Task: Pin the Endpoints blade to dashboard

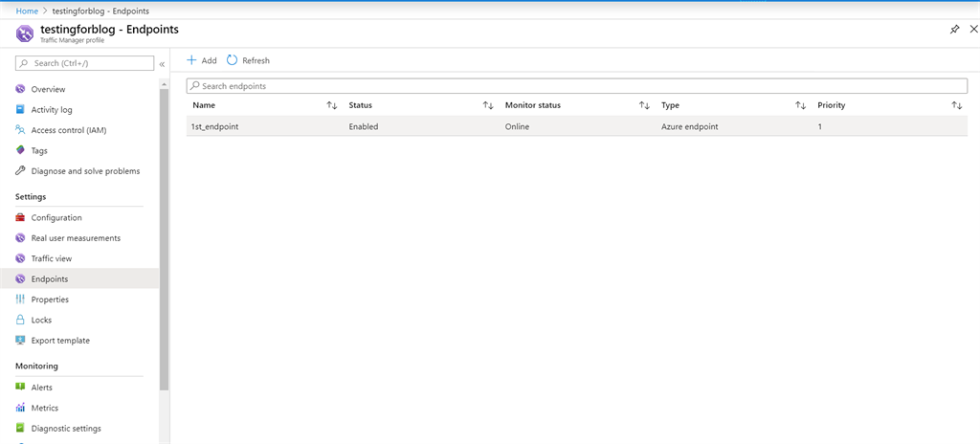Action: pyautogui.click(x=954, y=30)
